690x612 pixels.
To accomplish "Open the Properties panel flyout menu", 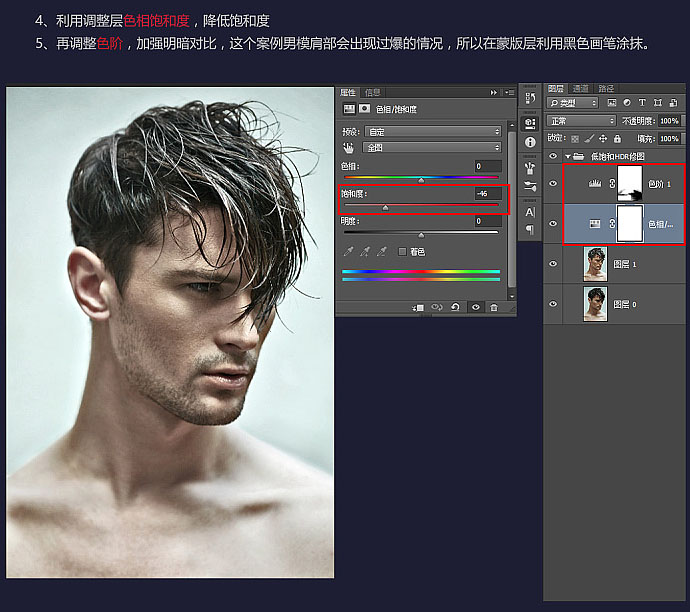I will point(510,92).
